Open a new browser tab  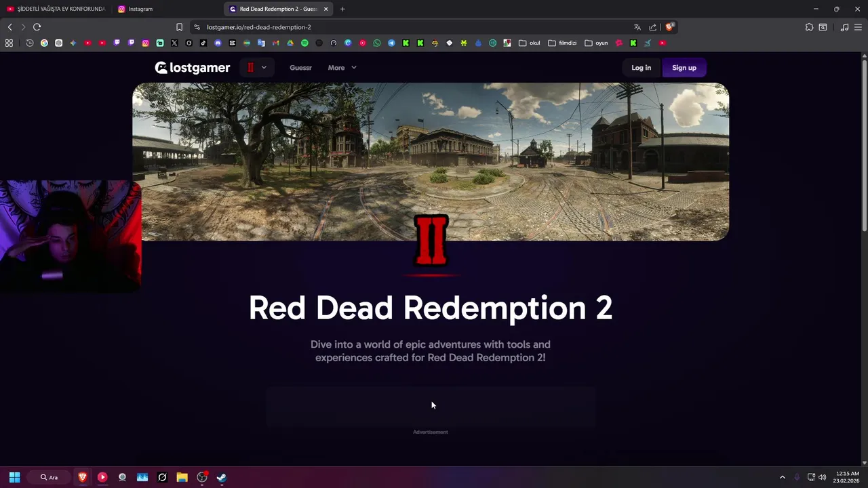point(342,9)
